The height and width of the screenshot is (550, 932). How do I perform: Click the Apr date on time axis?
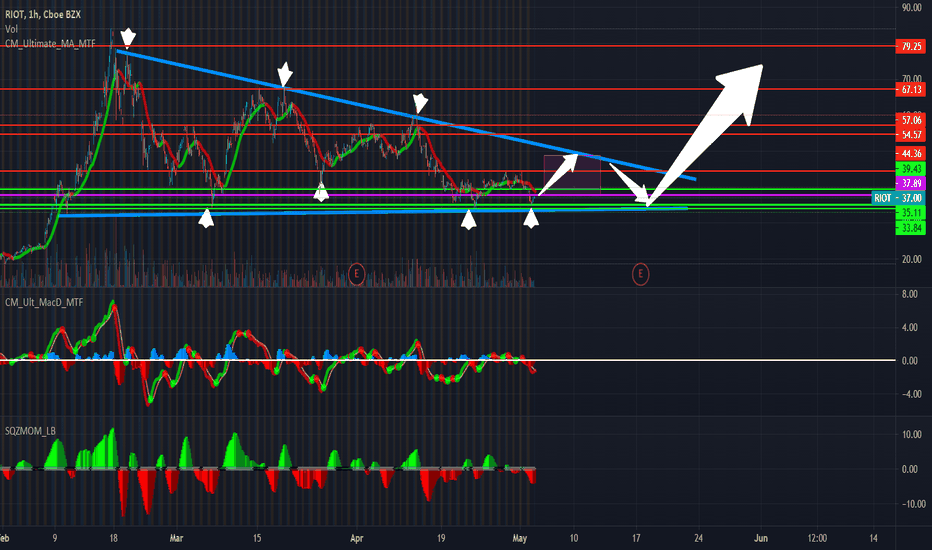[x=356, y=539]
